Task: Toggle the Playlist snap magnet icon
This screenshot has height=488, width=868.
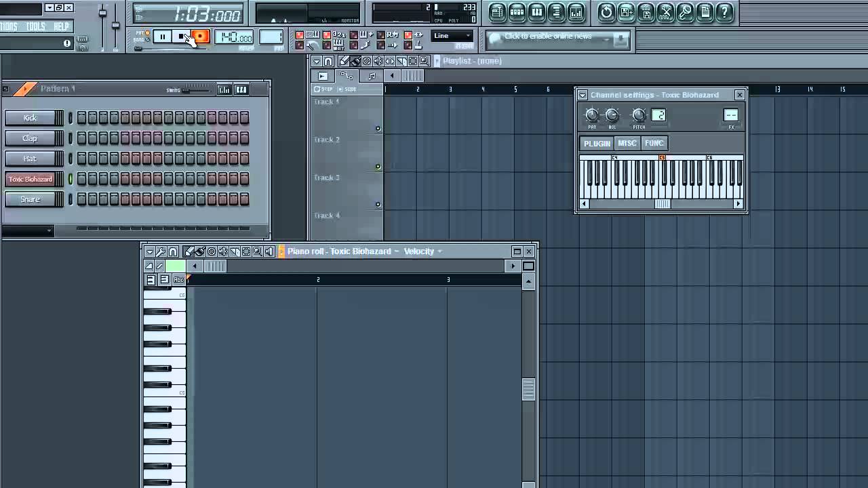Action: pos(328,61)
